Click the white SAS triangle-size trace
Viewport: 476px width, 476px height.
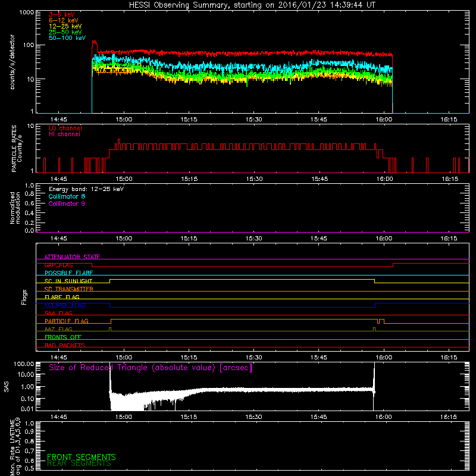242,390
